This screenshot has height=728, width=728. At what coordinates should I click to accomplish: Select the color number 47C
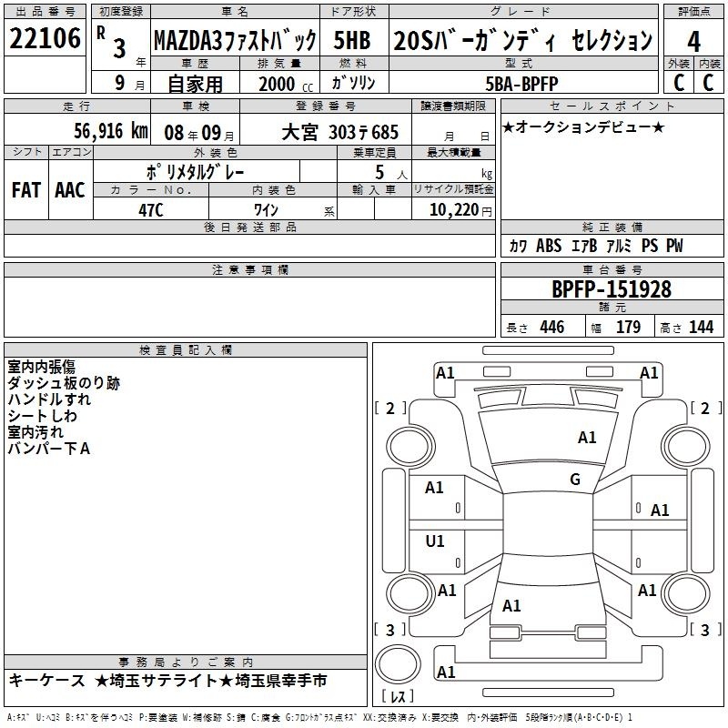(150, 210)
